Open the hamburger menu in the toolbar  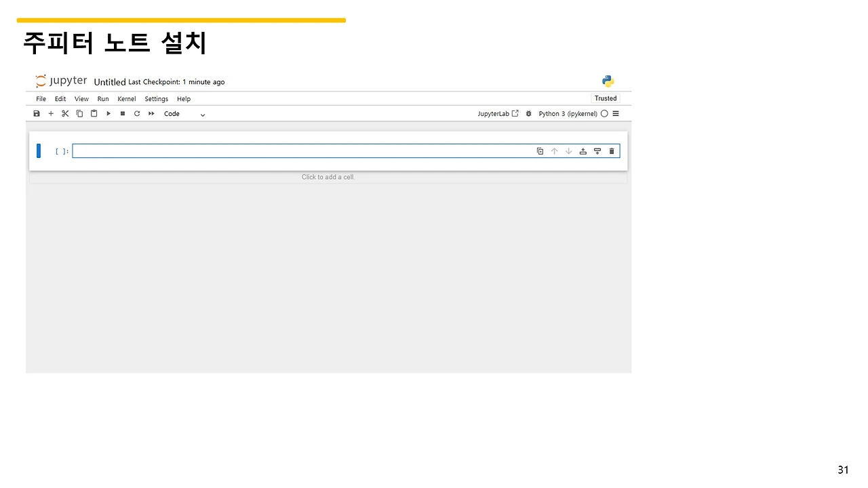pyautogui.click(x=616, y=114)
